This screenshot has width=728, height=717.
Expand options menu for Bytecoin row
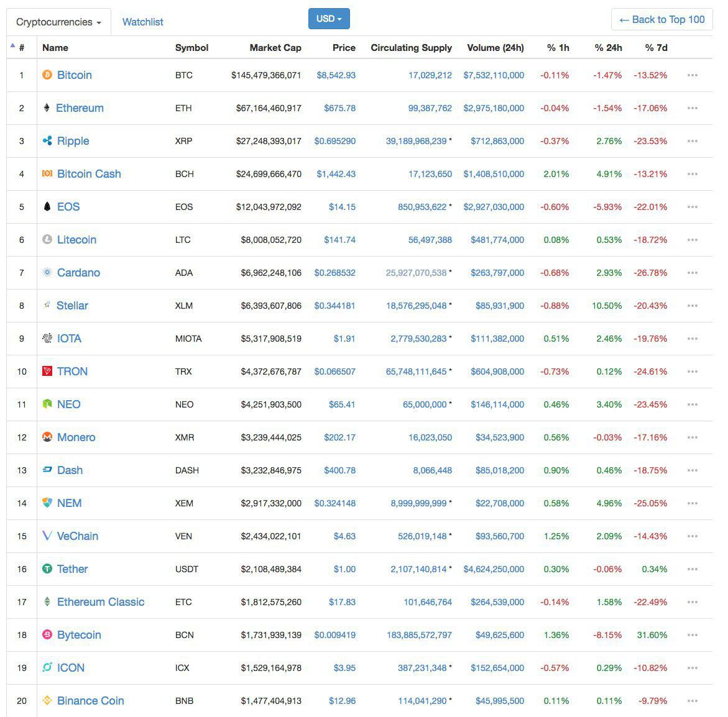[x=692, y=635]
